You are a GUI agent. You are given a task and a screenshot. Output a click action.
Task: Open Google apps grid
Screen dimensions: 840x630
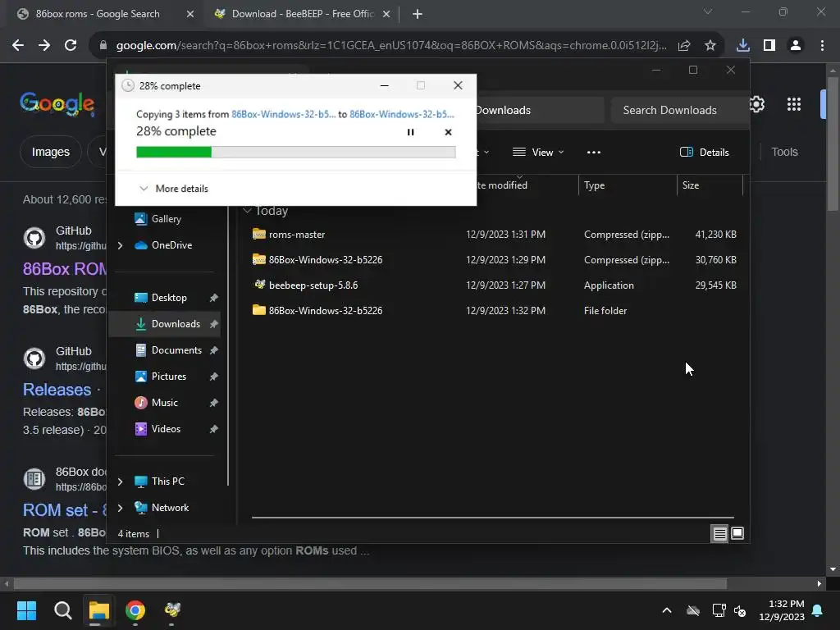794,104
